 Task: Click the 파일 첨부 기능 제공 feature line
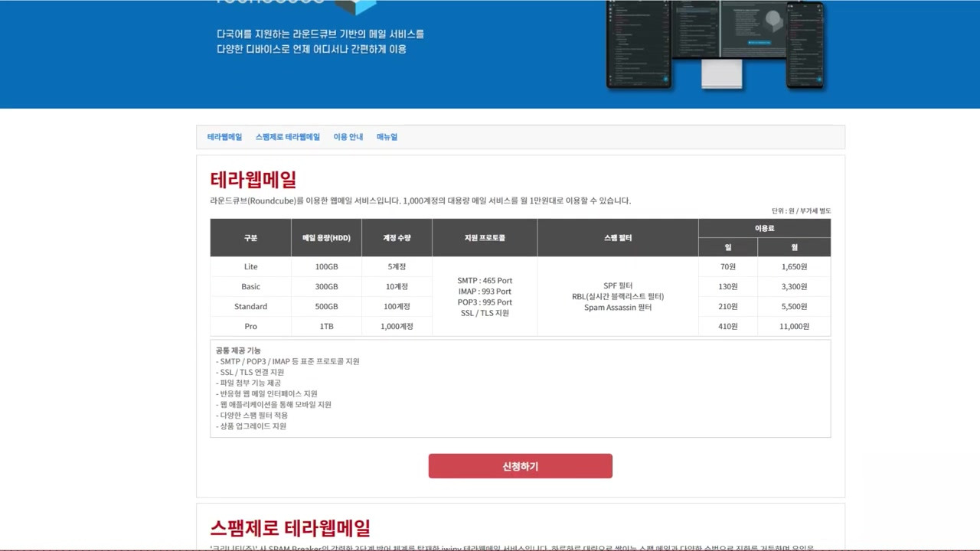248,383
